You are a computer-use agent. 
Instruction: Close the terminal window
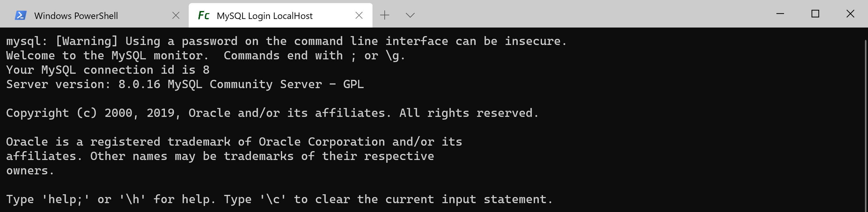[850, 14]
